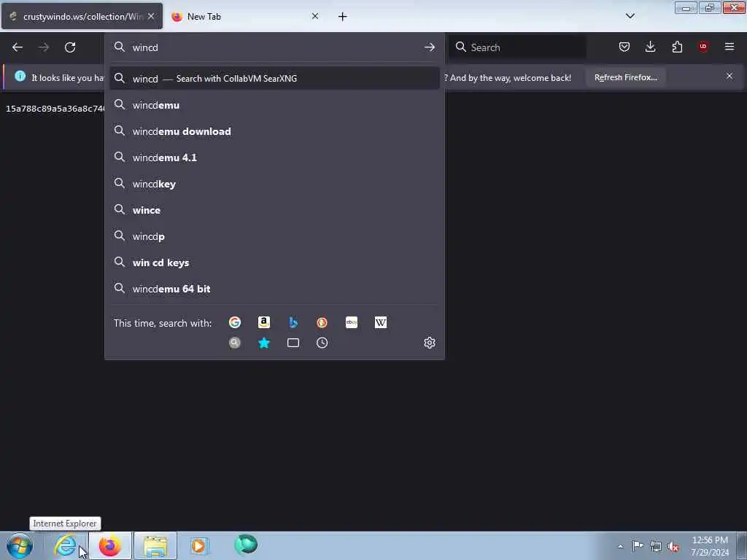Open search settings gear

(430, 343)
